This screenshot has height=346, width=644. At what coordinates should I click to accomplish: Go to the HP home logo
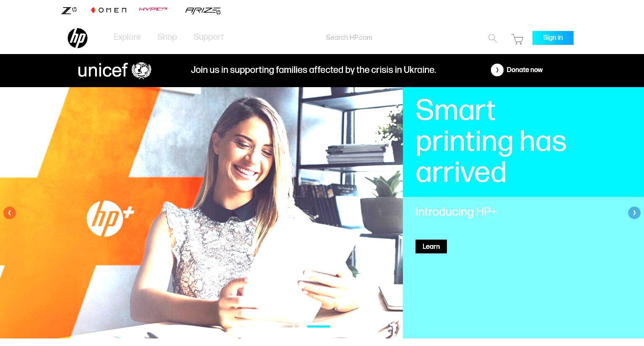point(78,38)
